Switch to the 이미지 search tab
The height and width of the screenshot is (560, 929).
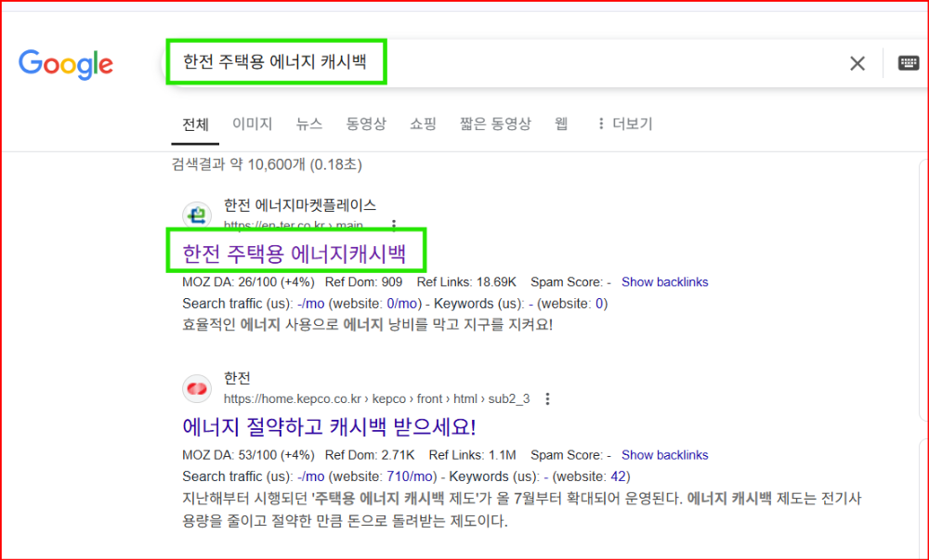251,123
